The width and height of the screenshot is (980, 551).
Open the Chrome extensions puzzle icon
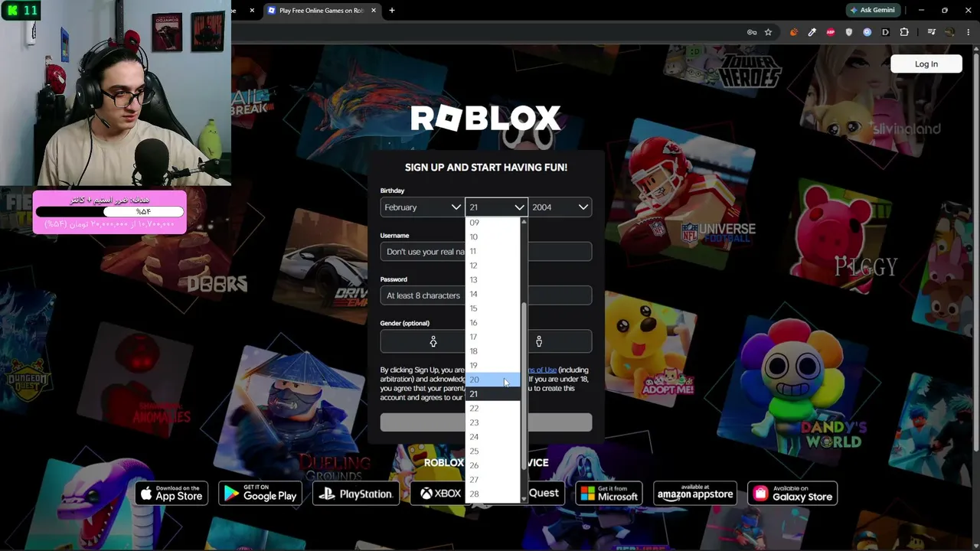904,32
